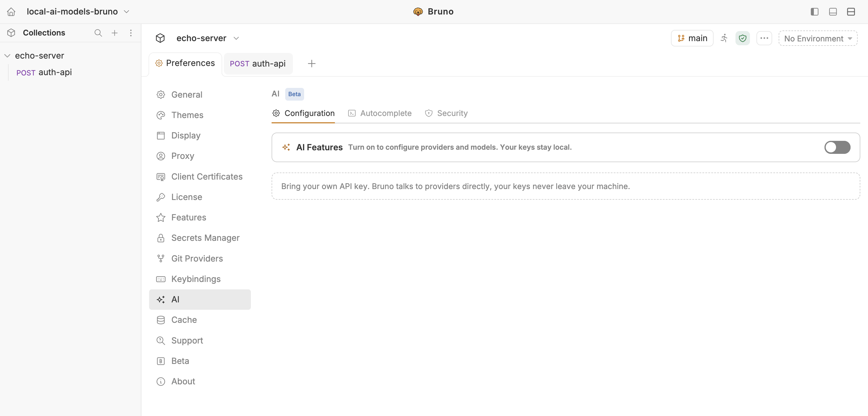
Task: Open Secrets Manager preferences
Action: [x=200, y=238]
